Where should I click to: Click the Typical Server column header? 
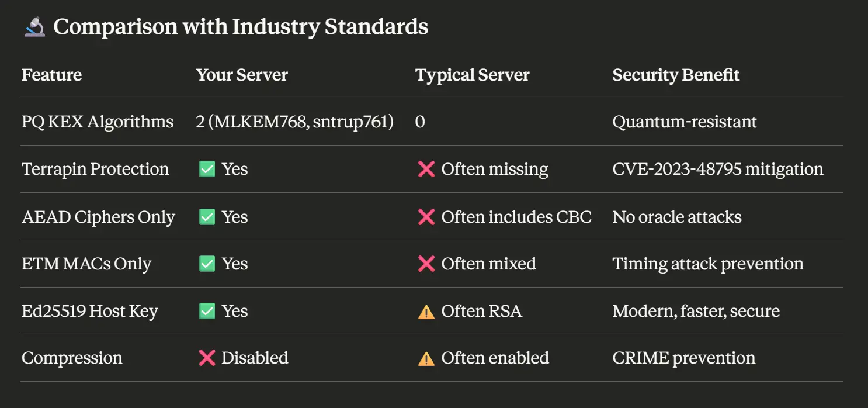[472, 75]
